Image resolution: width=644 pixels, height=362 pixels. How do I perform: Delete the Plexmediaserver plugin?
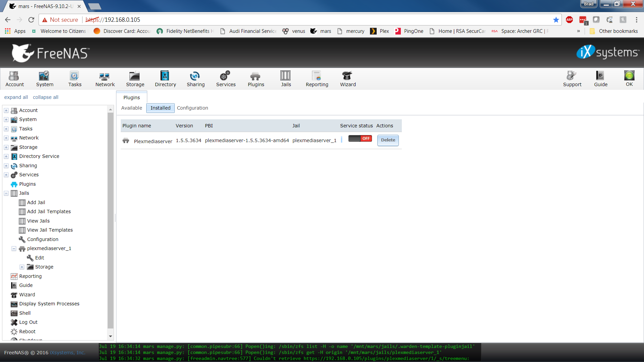(x=388, y=140)
